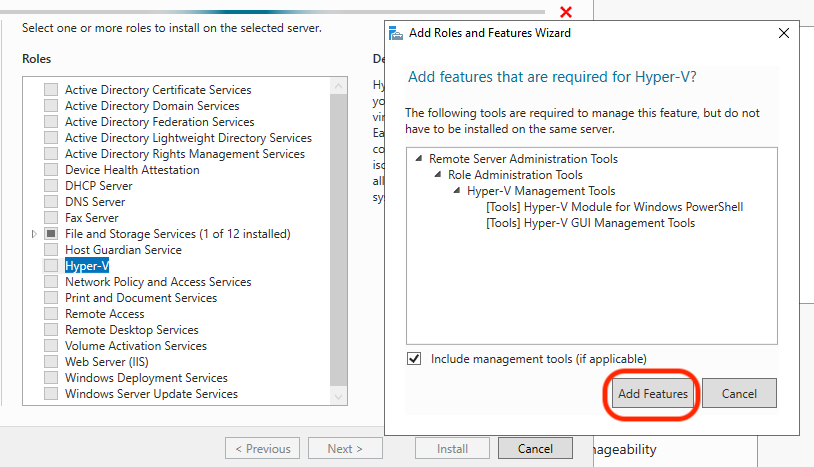This screenshot has width=814, height=467.
Task: Select File and Storage Services label
Action: click(178, 234)
